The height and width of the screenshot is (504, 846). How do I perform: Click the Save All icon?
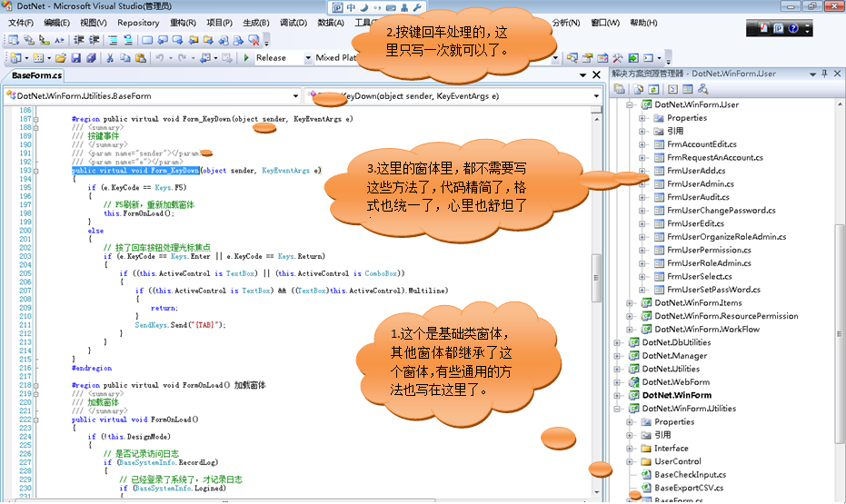click(x=91, y=58)
